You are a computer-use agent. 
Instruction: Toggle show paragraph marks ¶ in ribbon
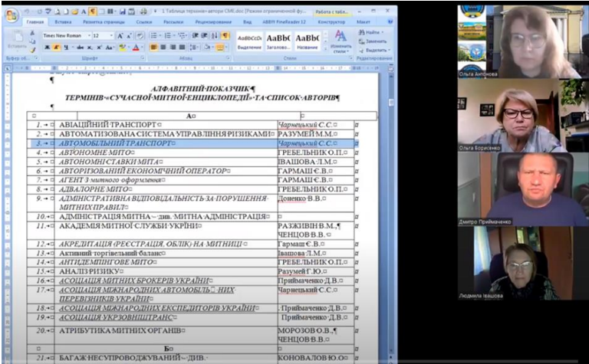[225, 36]
